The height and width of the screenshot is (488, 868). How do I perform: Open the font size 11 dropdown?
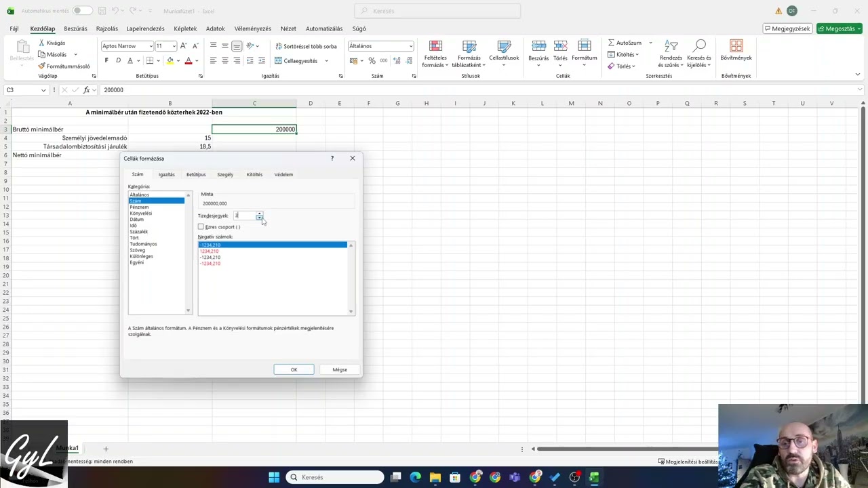[x=174, y=46]
